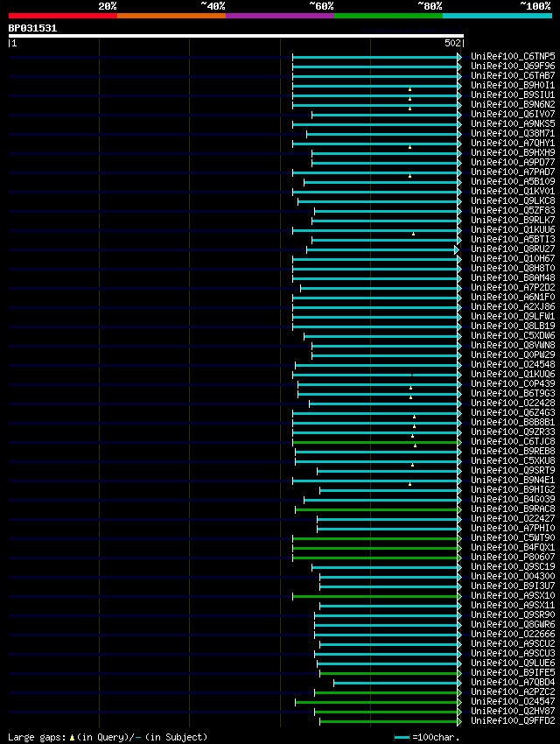
Task: Click the UniRef100_Q1KV01 label
Action: 513,191
